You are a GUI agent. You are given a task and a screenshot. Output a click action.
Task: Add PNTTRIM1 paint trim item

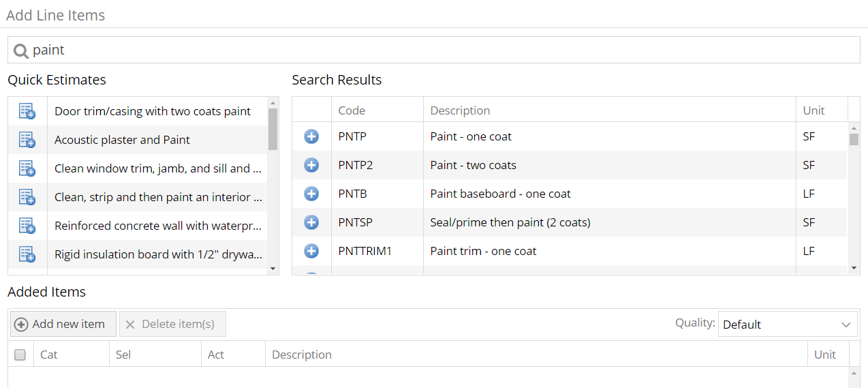point(311,251)
